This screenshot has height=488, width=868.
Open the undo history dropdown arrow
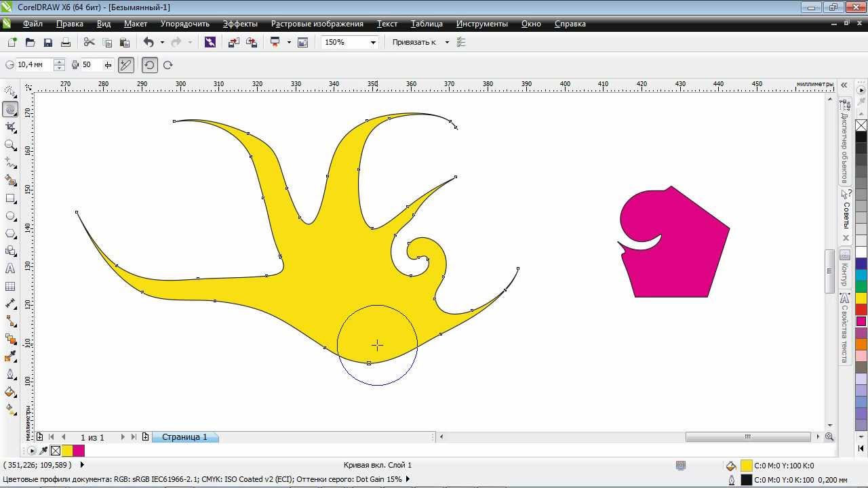(x=161, y=42)
